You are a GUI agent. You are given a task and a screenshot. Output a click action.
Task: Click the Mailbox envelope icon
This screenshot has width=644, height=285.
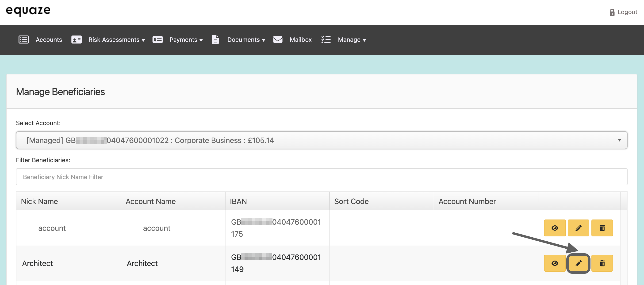click(278, 39)
